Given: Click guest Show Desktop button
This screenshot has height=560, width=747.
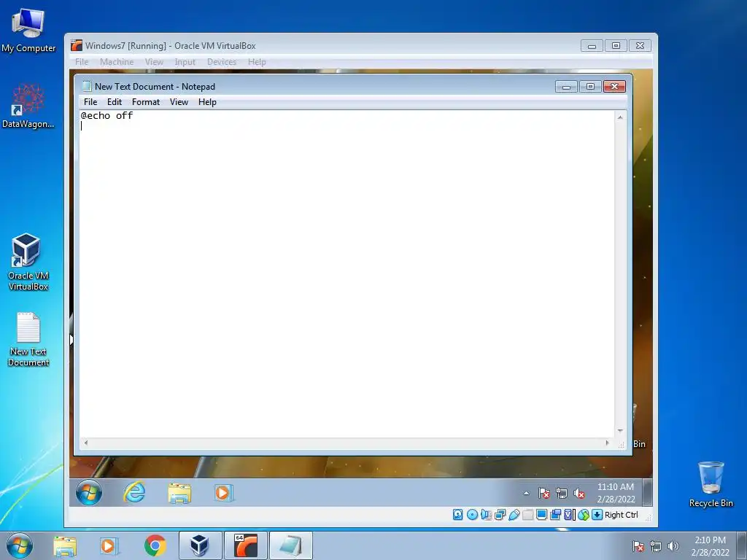Looking at the screenshot, I should pos(648,492).
